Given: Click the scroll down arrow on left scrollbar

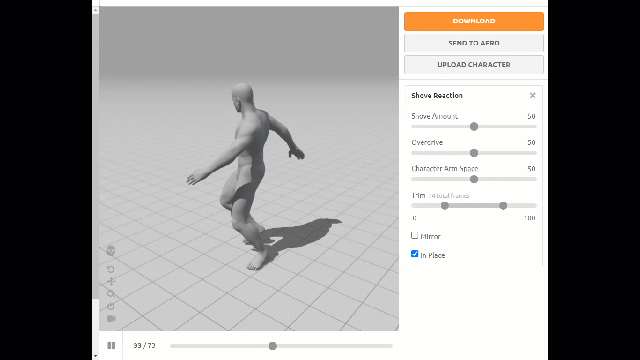Looking at the screenshot, I should coord(96,356).
